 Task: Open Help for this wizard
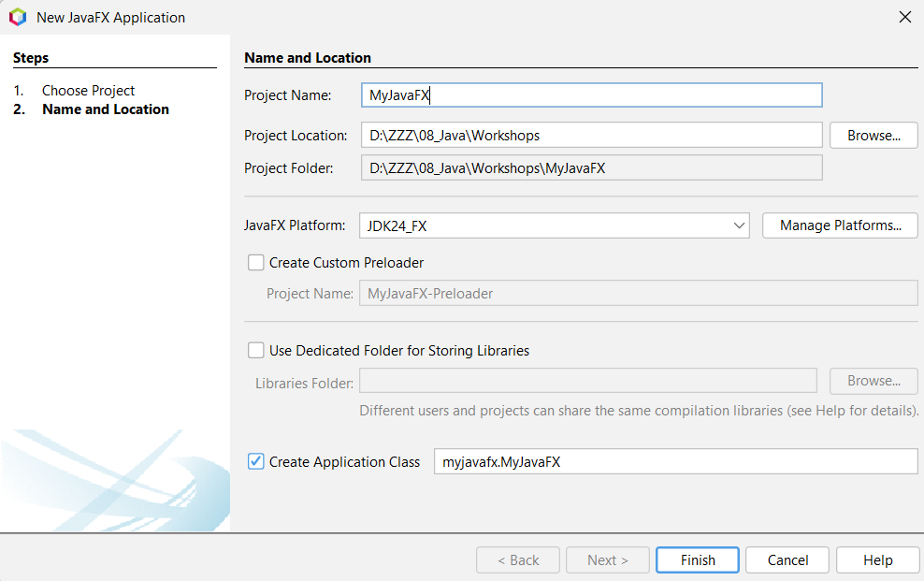877,559
